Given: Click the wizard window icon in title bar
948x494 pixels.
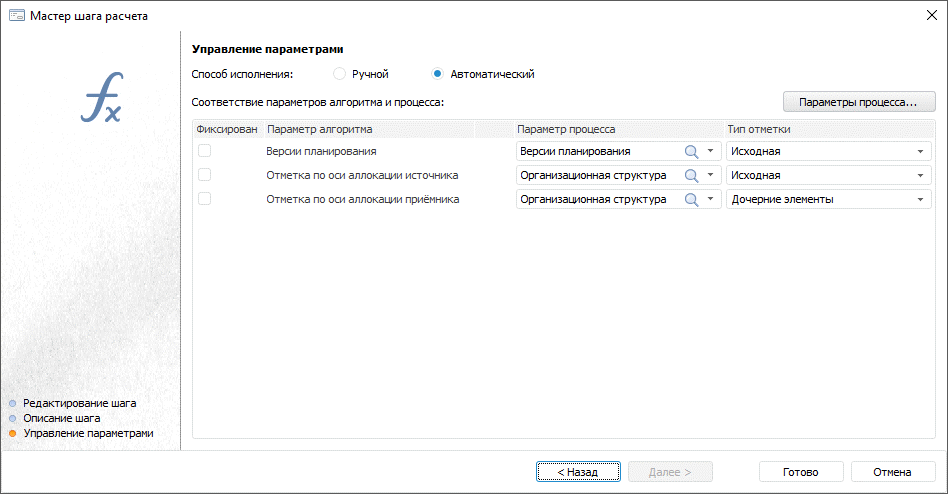Looking at the screenshot, I should tap(16, 15).
